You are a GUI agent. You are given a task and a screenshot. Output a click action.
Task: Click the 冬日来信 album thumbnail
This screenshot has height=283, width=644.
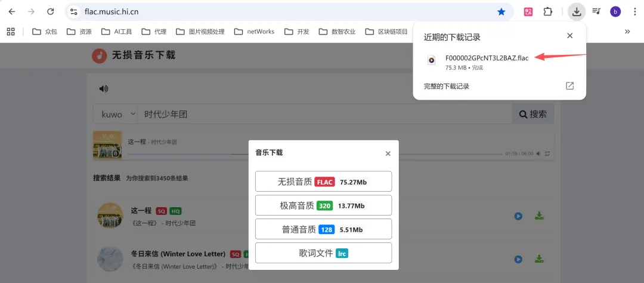coord(110,259)
